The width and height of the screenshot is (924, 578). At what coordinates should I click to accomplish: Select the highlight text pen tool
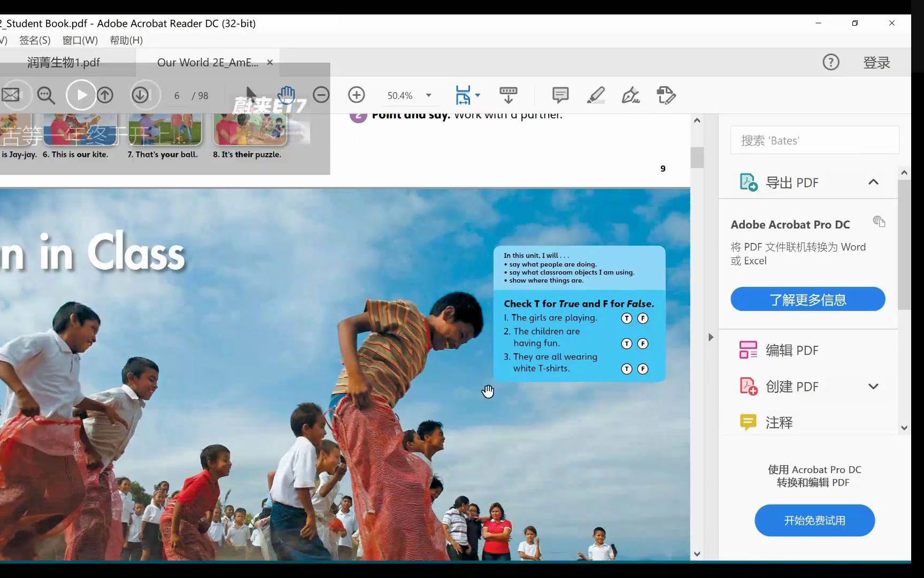pyautogui.click(x=596, y=95)
